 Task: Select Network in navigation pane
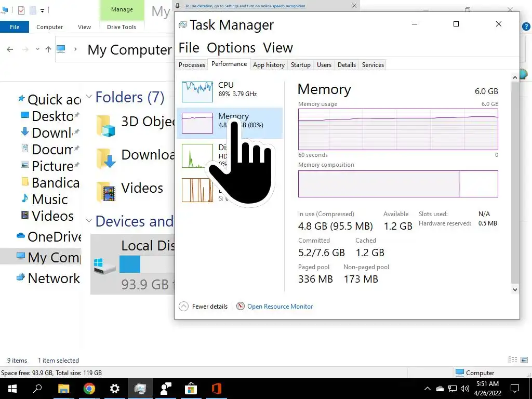(48, 278)
